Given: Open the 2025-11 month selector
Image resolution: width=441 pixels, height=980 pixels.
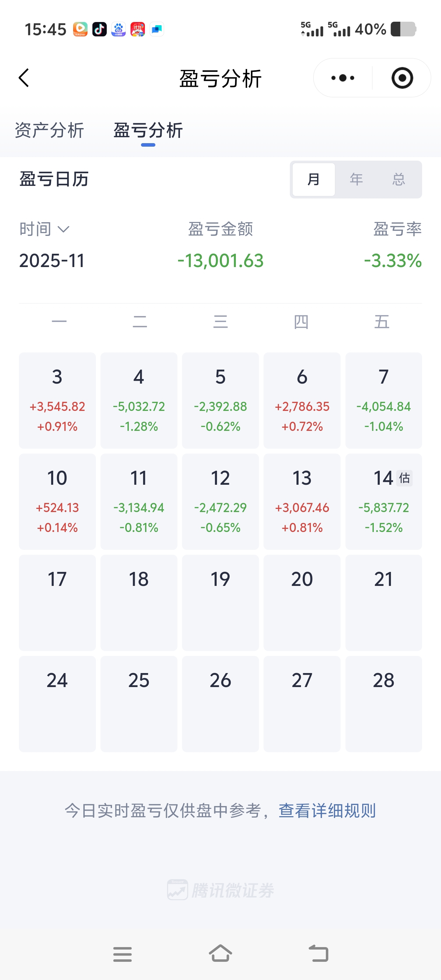Looking at the screenshot, I should [52, 261].
